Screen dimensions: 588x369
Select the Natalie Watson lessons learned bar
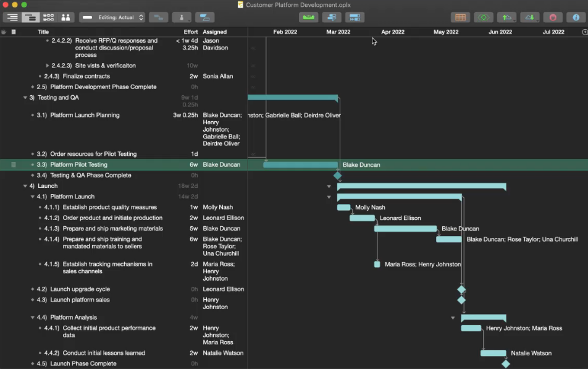[493, 353]
